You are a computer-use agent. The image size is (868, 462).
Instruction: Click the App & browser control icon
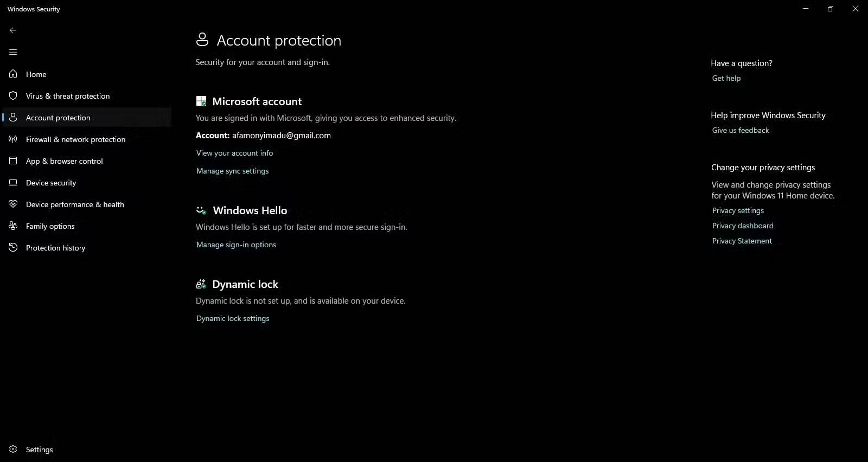tap(13, 161)
